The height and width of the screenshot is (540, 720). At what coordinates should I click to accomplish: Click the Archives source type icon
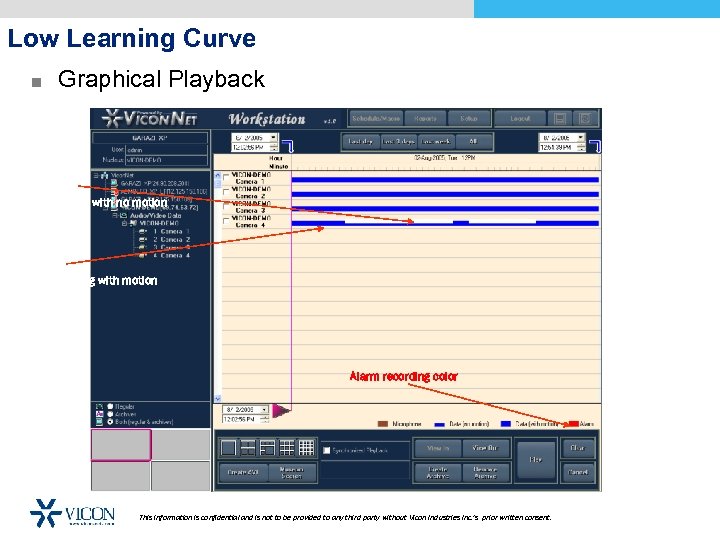pyautogui.click(x=99, y=414)
